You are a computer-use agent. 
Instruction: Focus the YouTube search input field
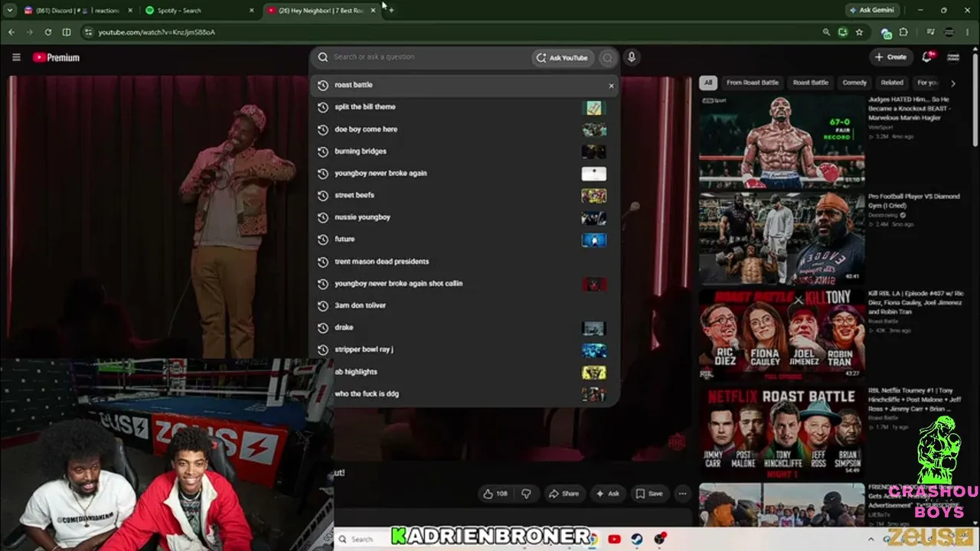[429, 57]
